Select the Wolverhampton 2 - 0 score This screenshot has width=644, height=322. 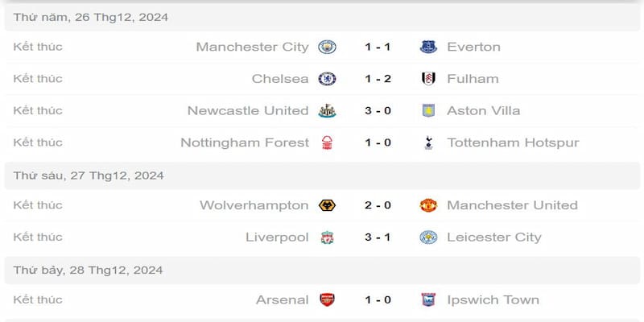click(x=378, y=205)
